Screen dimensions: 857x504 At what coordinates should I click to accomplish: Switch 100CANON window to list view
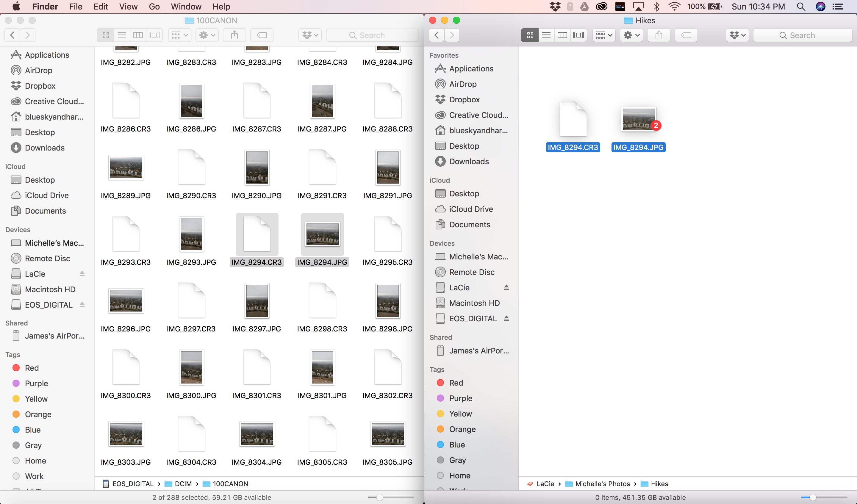pyautogui.click(x=122, y=35)
